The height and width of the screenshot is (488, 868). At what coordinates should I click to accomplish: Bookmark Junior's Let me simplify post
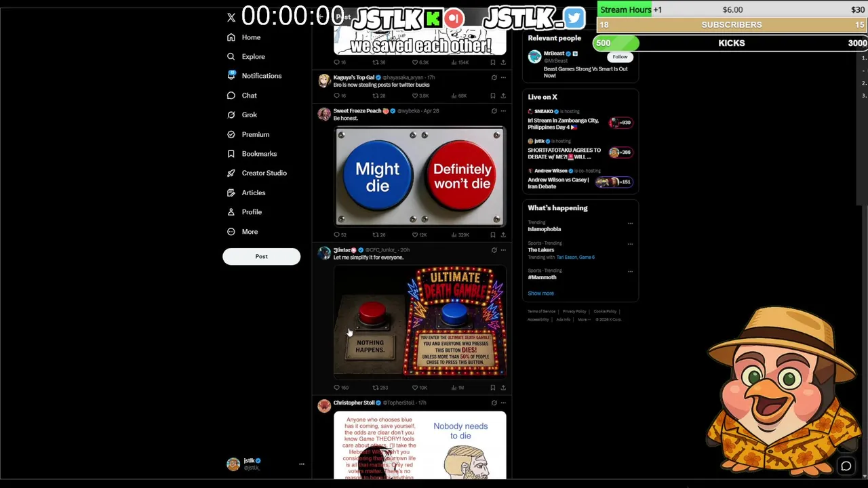pos(493,388)
